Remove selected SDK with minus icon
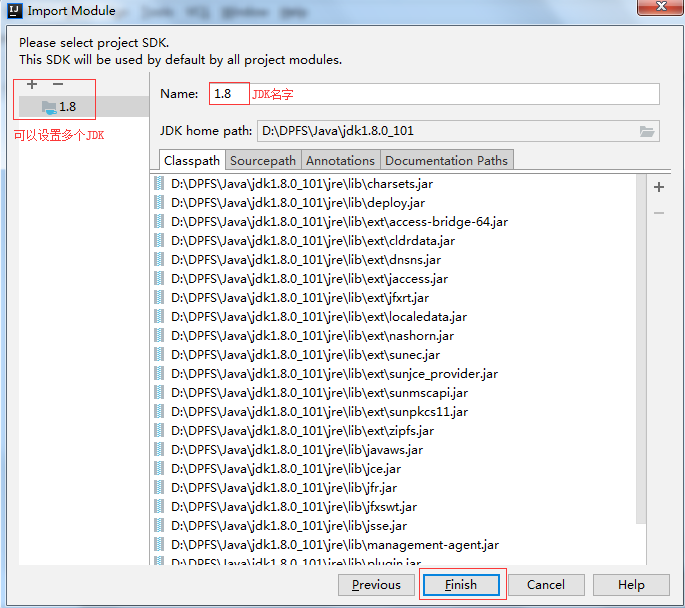The height and width of the screenshot is (608, 685). [58, 84]
